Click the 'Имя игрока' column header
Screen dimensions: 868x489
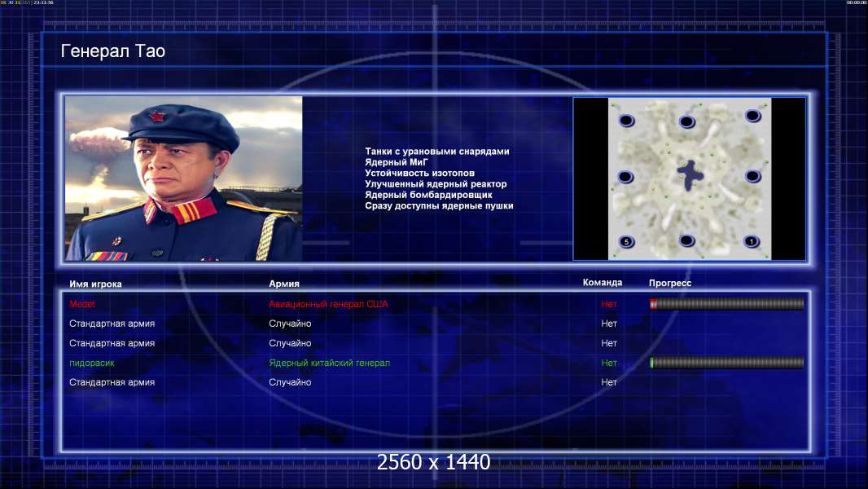(x=95, y=284)
